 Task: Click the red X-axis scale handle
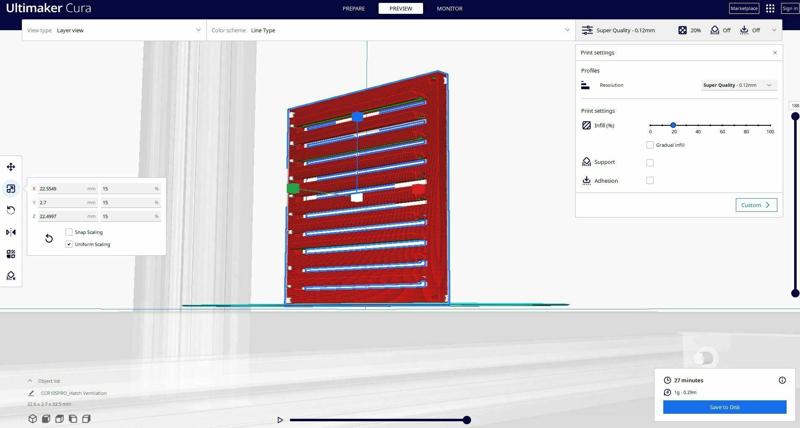pos(418,189)
